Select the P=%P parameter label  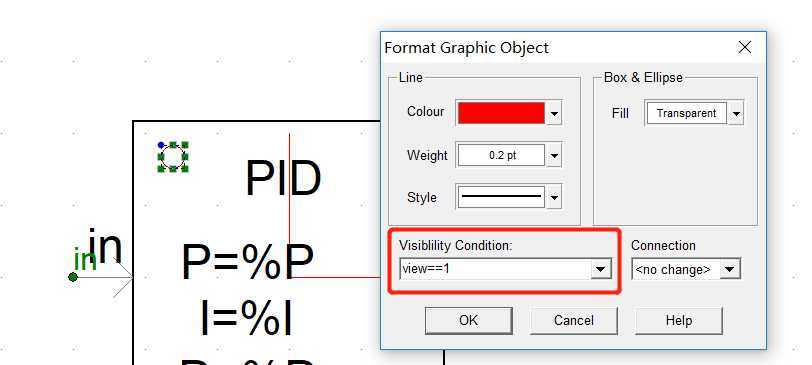(x=248, y=262)
